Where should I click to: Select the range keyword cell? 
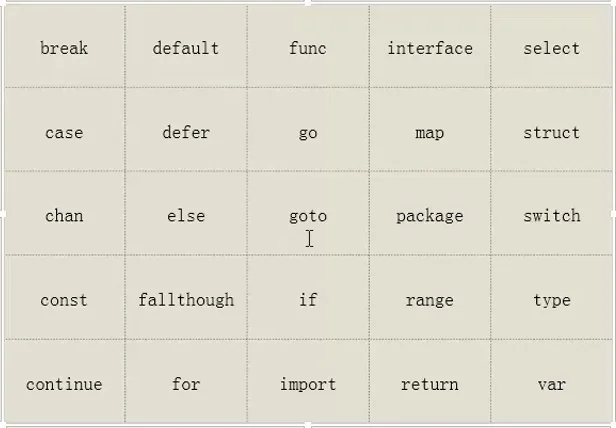point(430,297)
